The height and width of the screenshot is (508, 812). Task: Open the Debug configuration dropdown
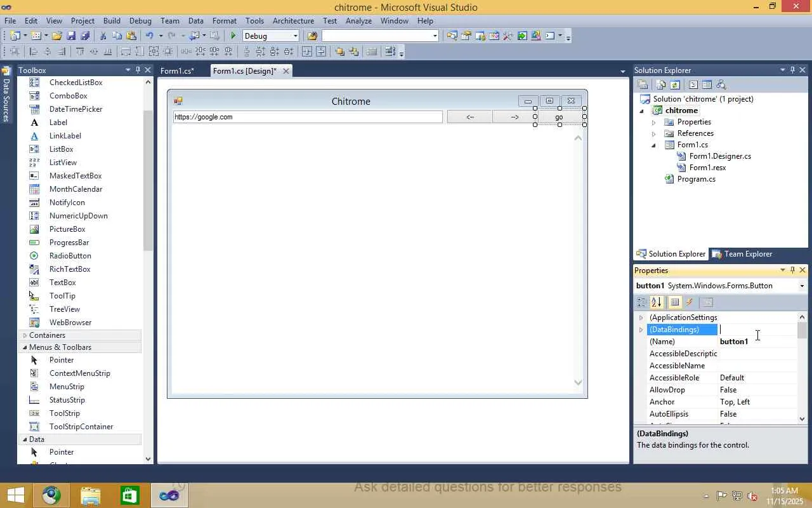[x=295, y=36]
